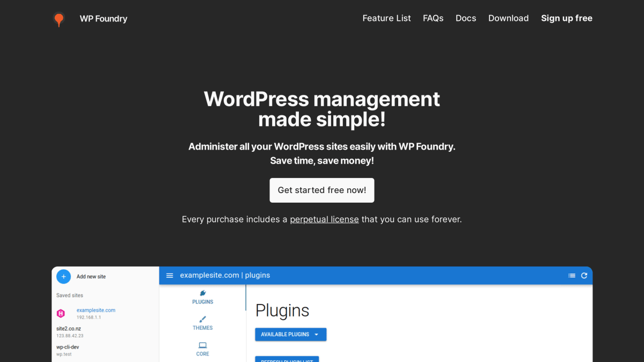This screenshot has width=644, height=362.
Task: Open Download in the navigation
Action: pos(508,18)
